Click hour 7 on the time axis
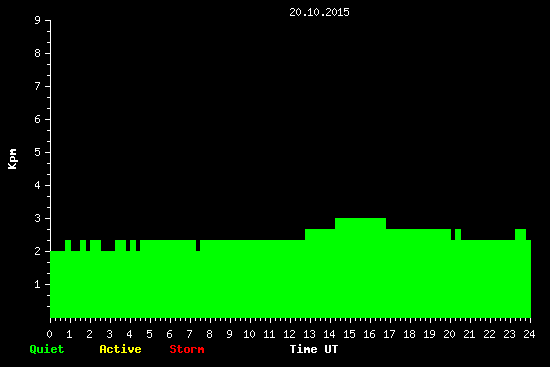Screen dimensions: 550x367 189,334
